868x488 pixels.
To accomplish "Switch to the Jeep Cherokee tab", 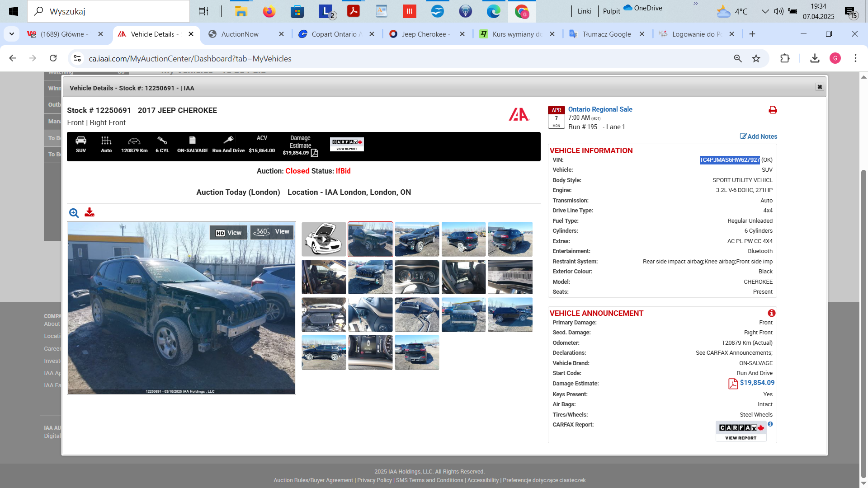I will coord(426,34).
